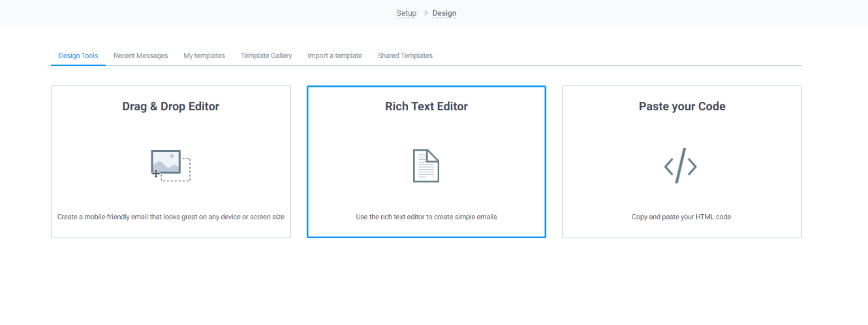Click the HTML code brackets icon
Viewport: 868px width, 325px height.
(681, 166)
